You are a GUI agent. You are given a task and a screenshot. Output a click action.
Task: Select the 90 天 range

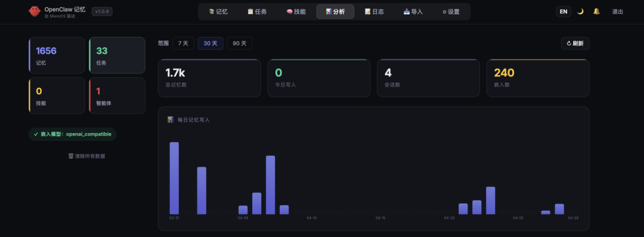click(x=240, y=43)
